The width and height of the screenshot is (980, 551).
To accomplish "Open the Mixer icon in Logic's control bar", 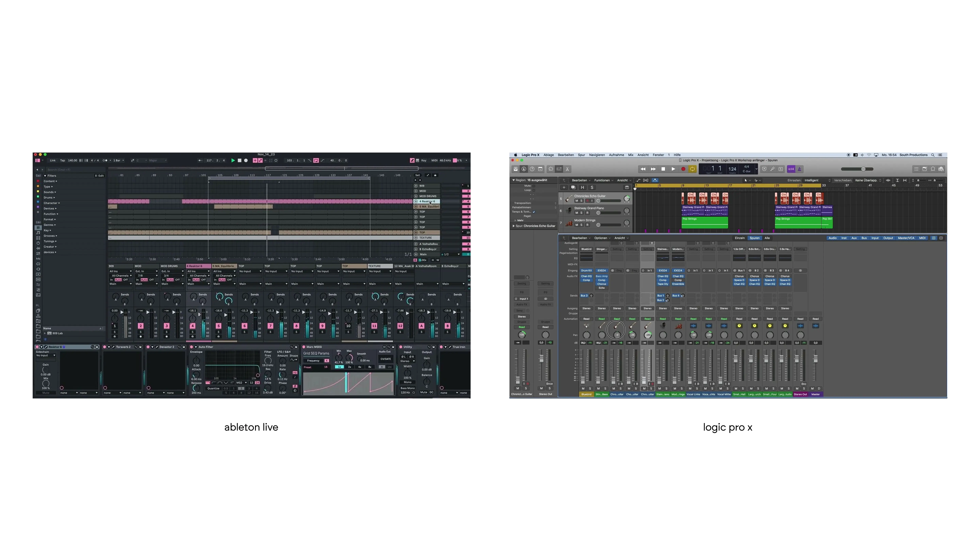I will coord(559,169).
